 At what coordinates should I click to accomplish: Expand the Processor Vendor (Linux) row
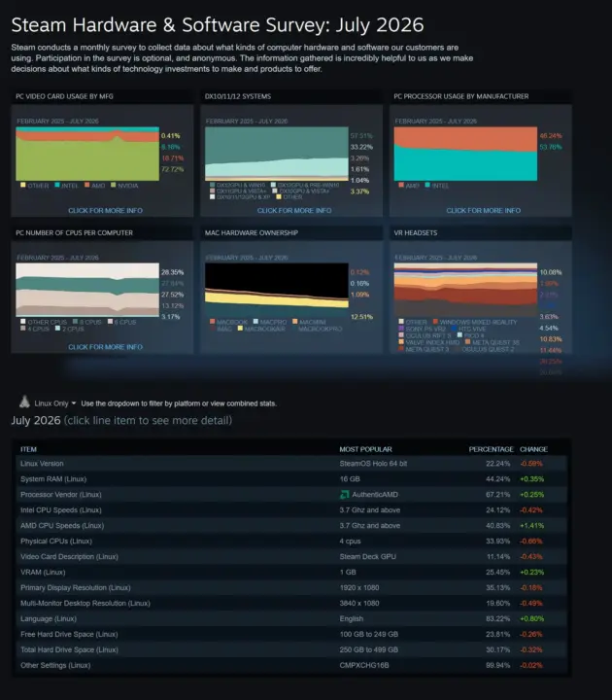291,495
